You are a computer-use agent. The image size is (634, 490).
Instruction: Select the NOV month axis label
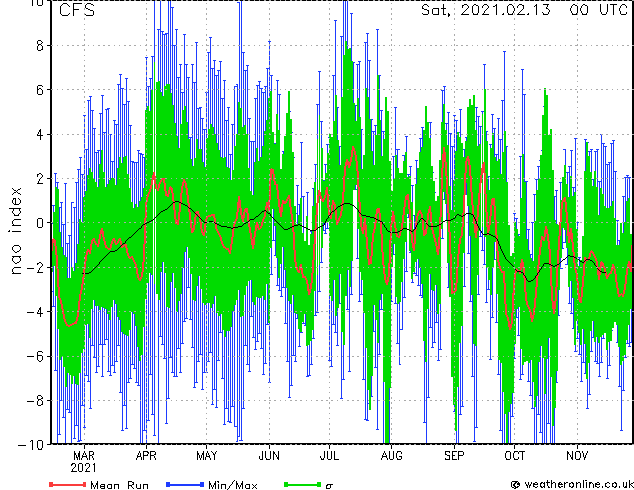[x=577, y=456]
